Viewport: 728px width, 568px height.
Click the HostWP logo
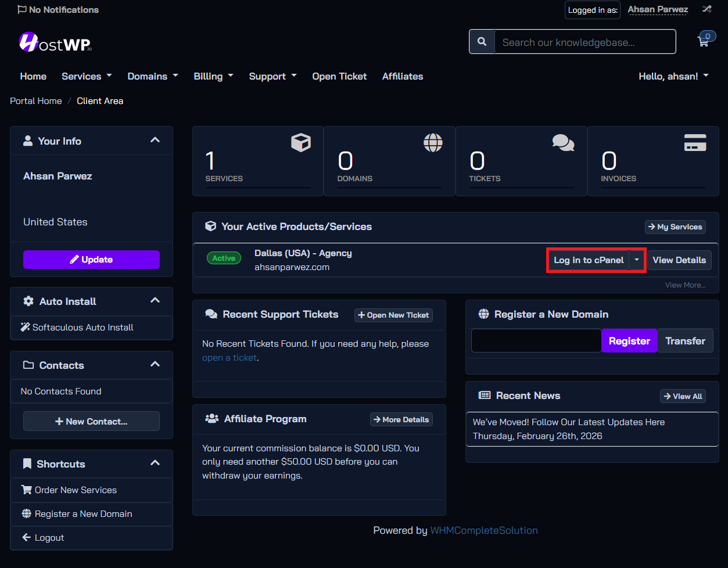[55, 42]
